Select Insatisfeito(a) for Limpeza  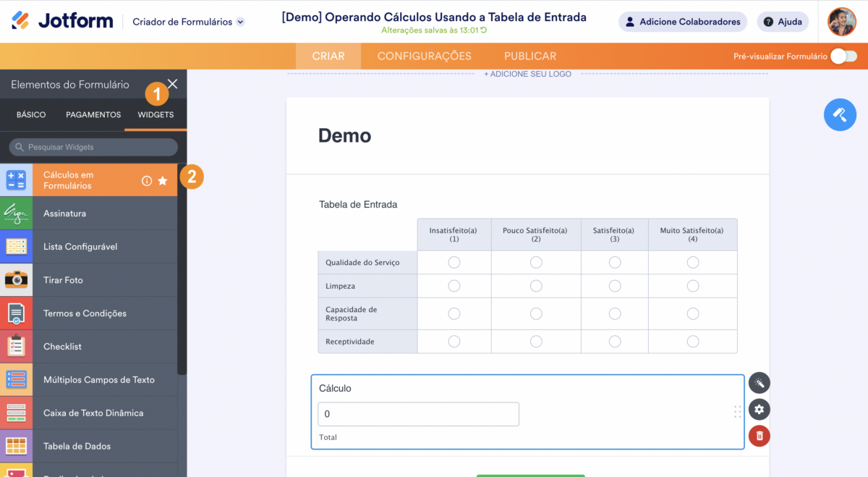coord(454,286)
